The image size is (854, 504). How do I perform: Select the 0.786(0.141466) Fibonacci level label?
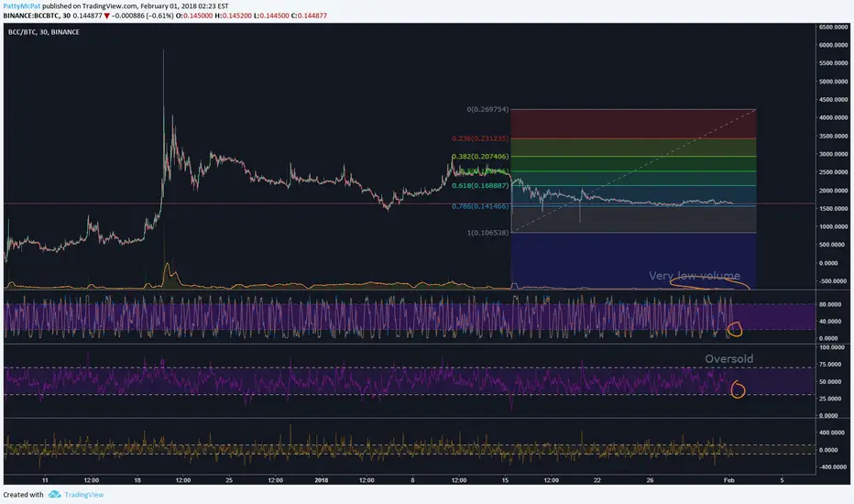(x=480, y=206)
